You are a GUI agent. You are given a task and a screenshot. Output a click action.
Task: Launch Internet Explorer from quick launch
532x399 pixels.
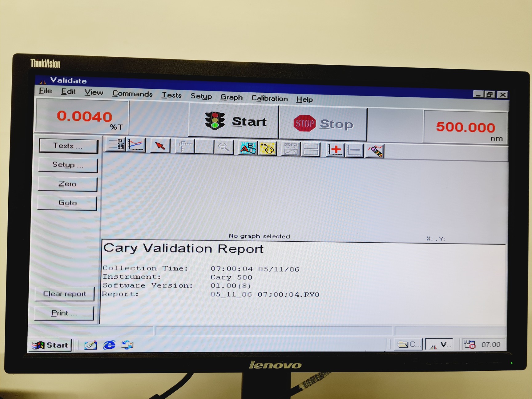[109, 345]
